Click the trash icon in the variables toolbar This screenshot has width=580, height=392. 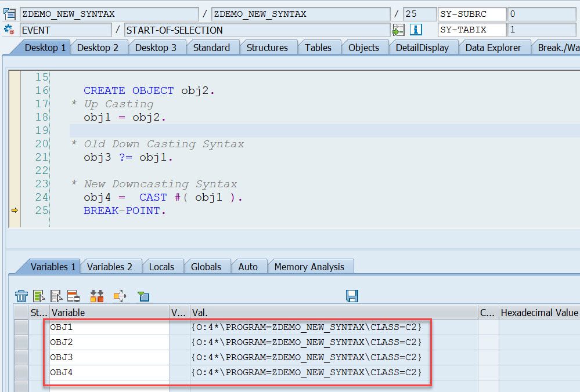pyautogui.click(x=21, y=296)
